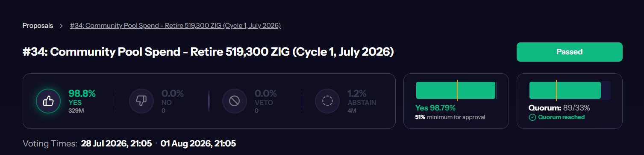Screen dimensions: 644x155
Task: Select the 98.8% YES percentage text
Action: click(82, 93)
